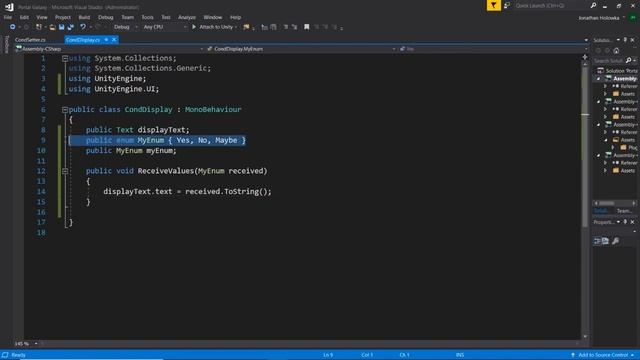The image size is (640, 360).
Task: Switch to the Team Explorer tab
Action: (624, 211)
